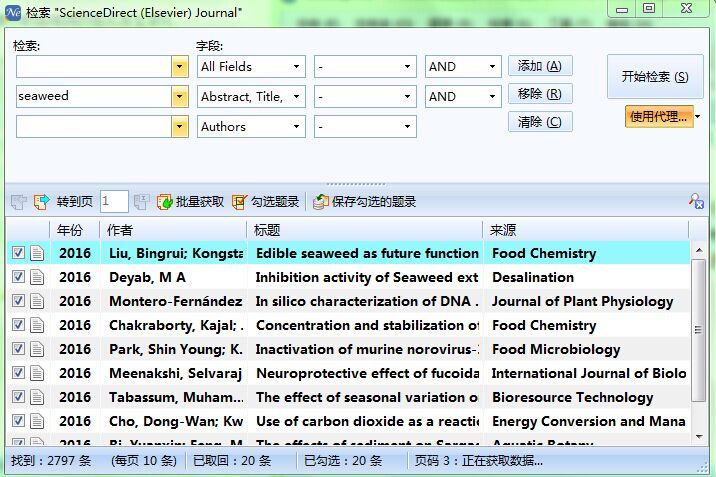716x477 pixels.
Task: Uncheck the Cho, Dong-Wan record checkbox
Action: click(18, 420)
